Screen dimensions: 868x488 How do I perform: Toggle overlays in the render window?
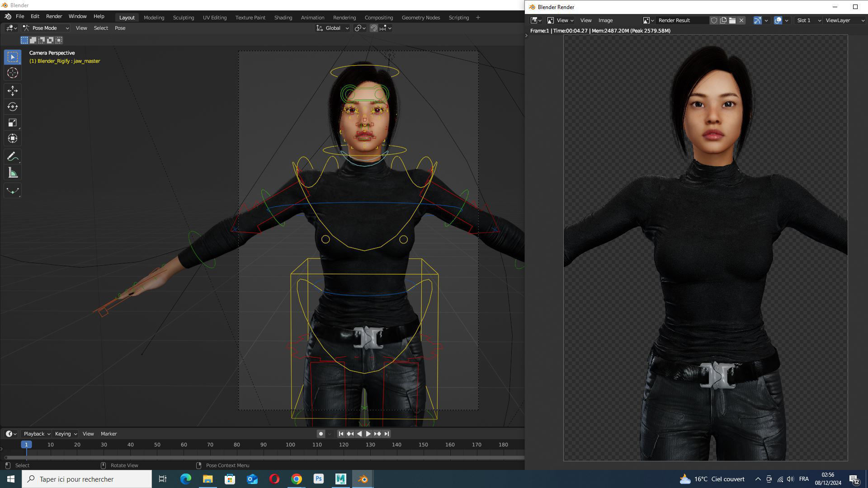point(778,20)
